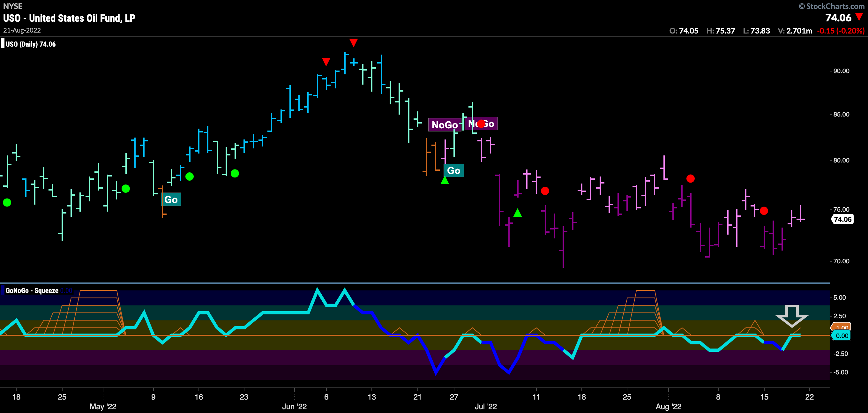Image resolution: width=868 pixels, height=413 pixels.
Task: Click the Jun '22 date axis label
Action: [x=295, y=407]
